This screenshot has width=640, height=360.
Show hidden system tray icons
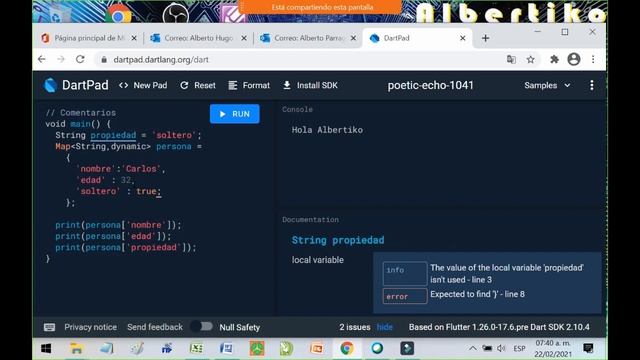(x=472, y=348)
